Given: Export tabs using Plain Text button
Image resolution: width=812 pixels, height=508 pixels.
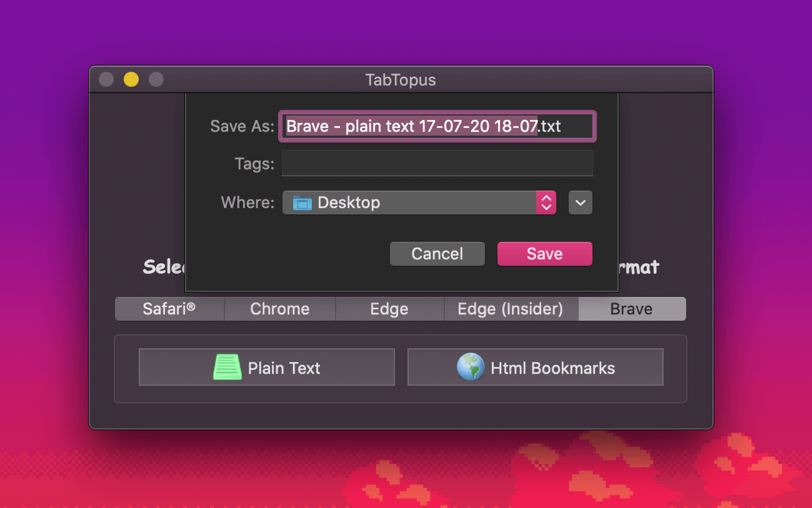Looking at the screenshot, I should point(267,367).
